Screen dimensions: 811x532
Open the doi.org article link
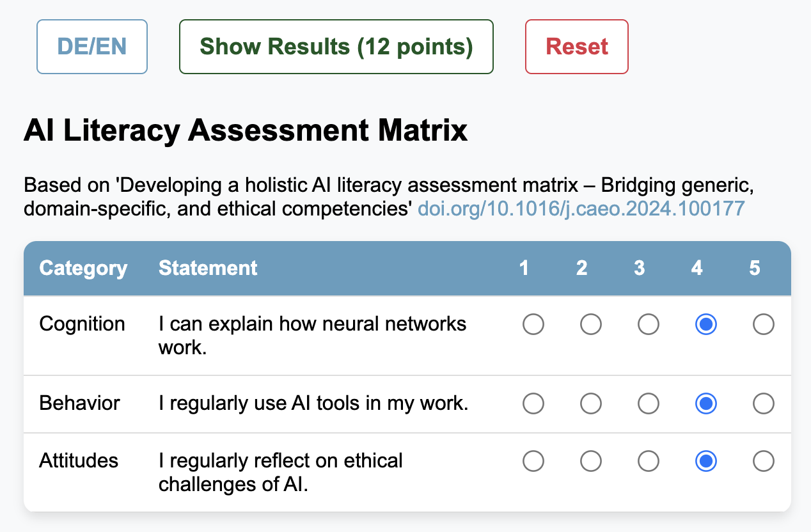click(x=581, y=208)
